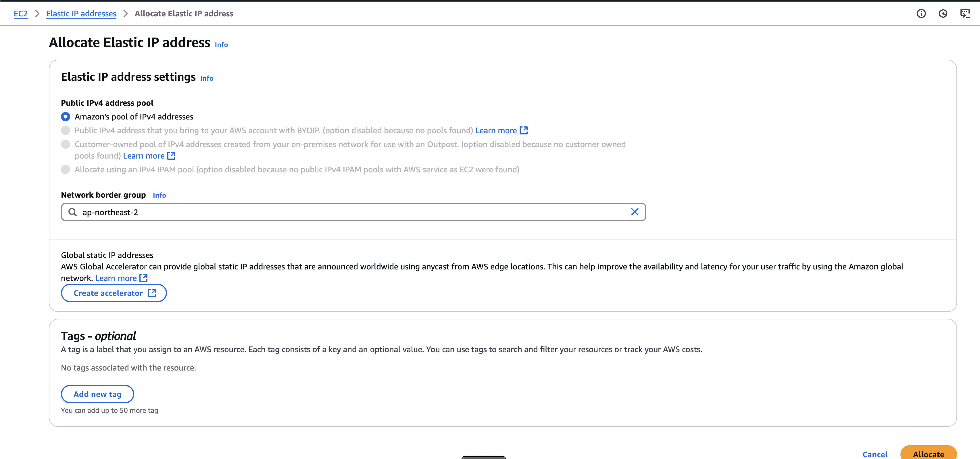Click the Cancel button
This screenshot has height=459, width=980.
pyautogui.click(x=875, y=454)
